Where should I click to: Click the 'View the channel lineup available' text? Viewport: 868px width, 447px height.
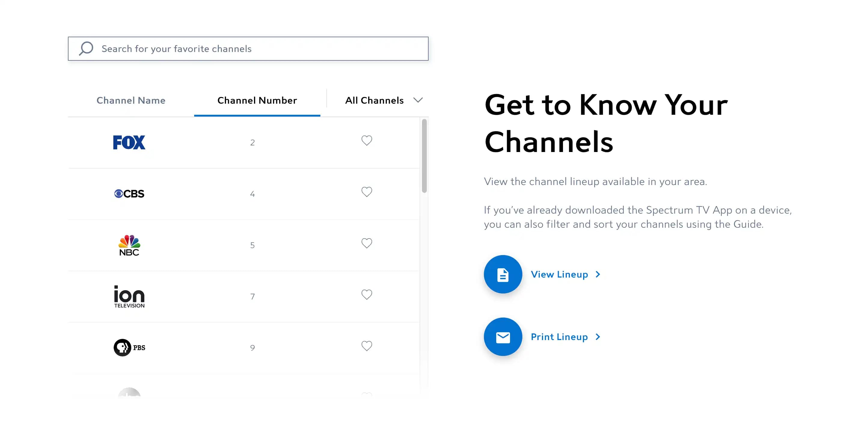click(595, 181)
